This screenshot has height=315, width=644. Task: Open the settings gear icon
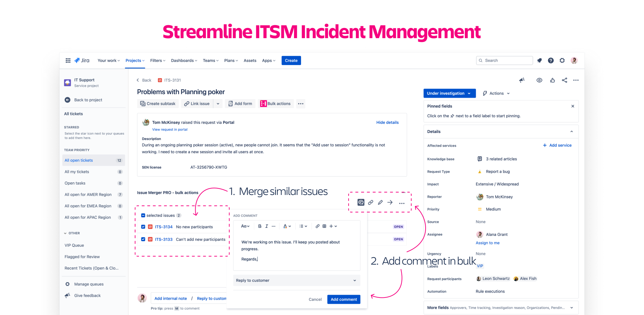click(562, 61)
